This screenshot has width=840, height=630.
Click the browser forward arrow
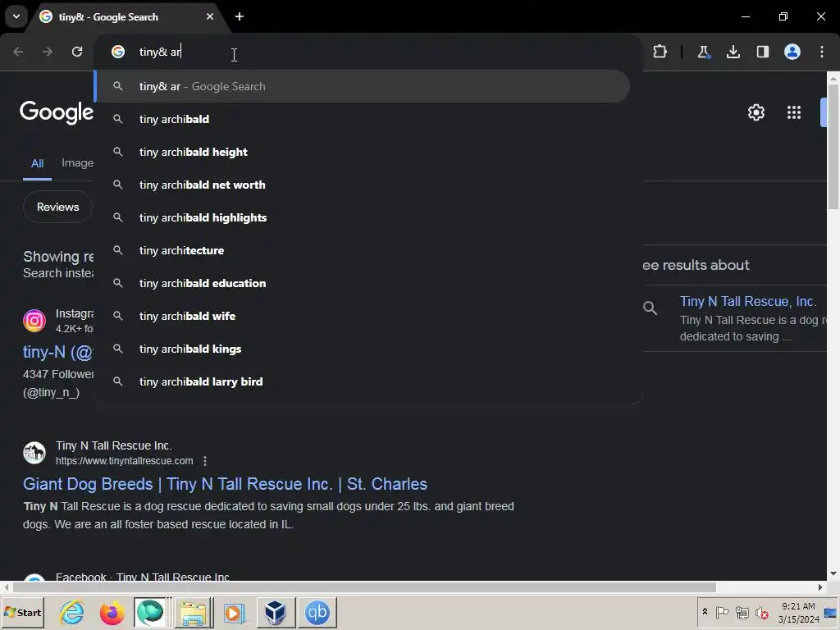(48, 52)
